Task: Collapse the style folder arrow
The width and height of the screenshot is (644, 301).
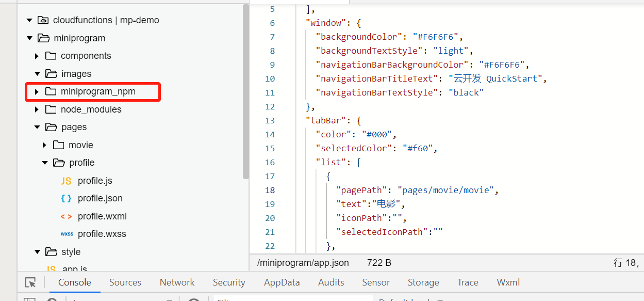Action: click(x=37, y=252)
